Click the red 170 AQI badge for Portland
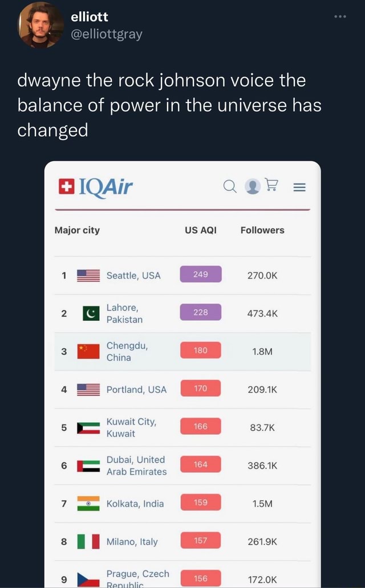 click(201, 389)
